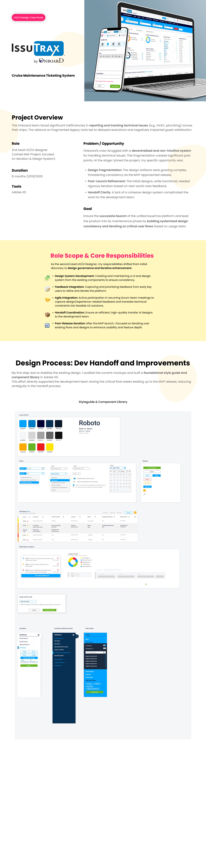Click the Type new name input field
Screen dimensions: 206x868
28,602
